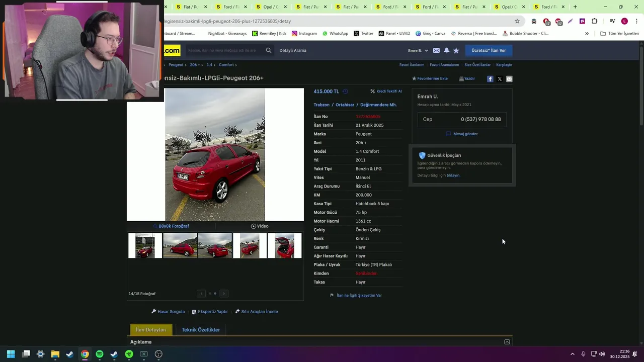
Task: Click Favorilerime Ekle
Action: (430, 79)
